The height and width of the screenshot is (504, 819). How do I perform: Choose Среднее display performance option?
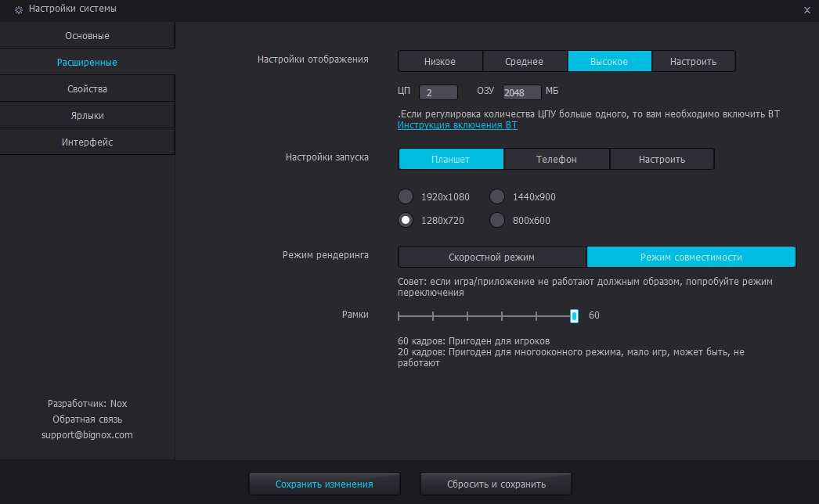(x=525, y=62)
